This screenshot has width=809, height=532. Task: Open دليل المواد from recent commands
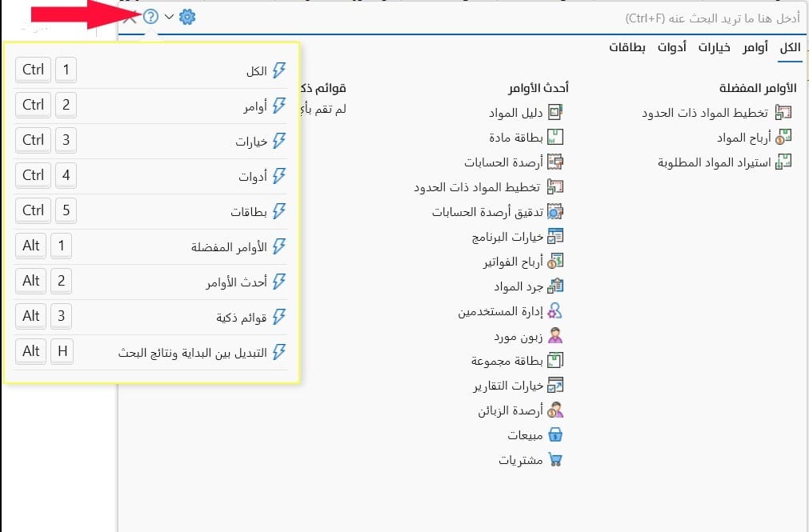coord(515,113)
